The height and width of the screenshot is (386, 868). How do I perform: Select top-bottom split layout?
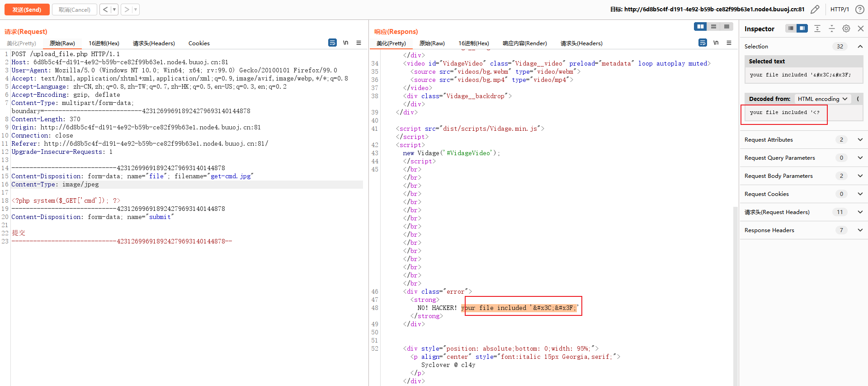tap(713, 27)
